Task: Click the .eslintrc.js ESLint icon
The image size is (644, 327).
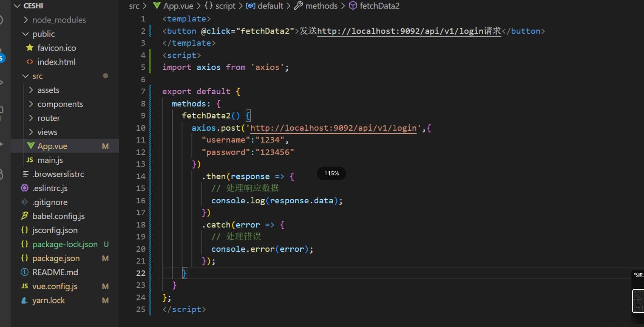Action: click(x=25, y=188)
